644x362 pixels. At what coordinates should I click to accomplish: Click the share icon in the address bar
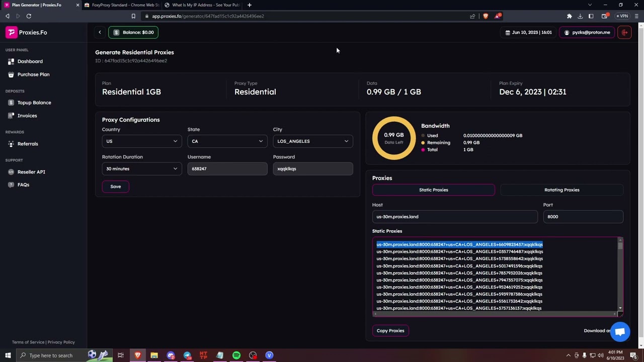[472, 16]
